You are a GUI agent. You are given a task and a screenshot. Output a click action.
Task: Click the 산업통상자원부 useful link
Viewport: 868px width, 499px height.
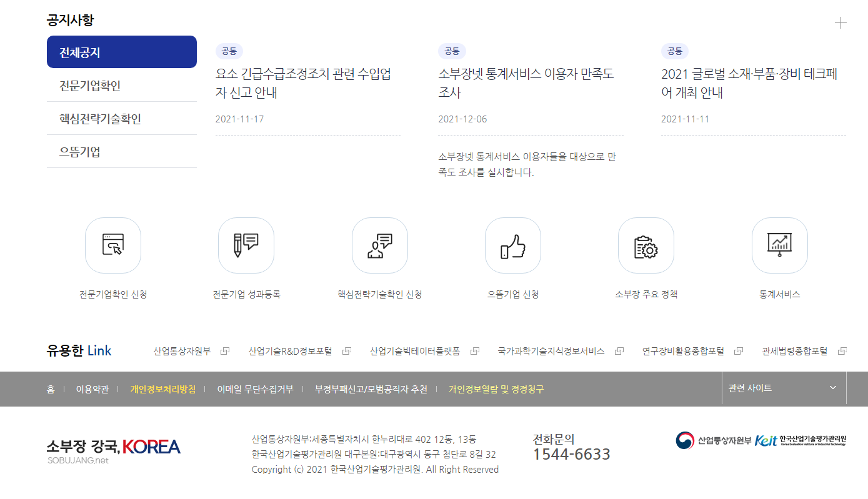pyautogui.click(x=182, y=351)
